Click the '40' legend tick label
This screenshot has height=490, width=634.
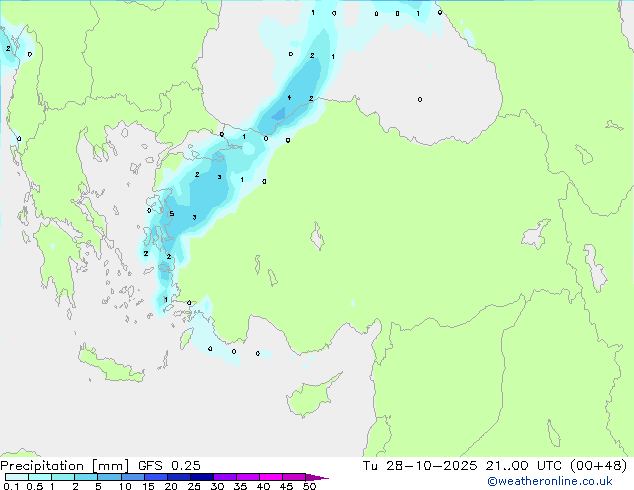click(x=263, y=486)
